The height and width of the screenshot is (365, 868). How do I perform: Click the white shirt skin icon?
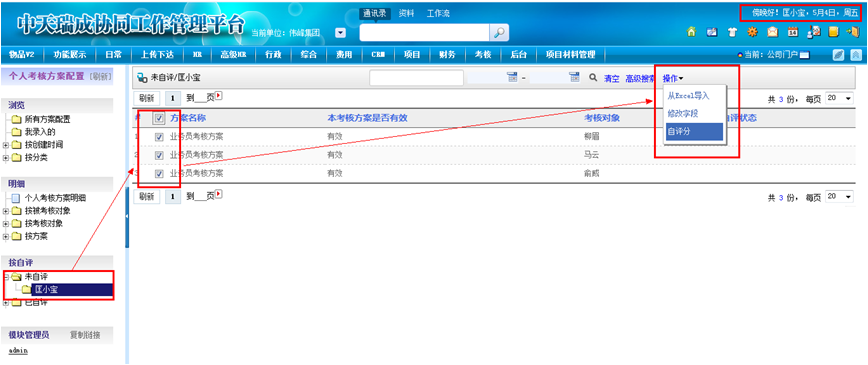[x=732, y=32]
